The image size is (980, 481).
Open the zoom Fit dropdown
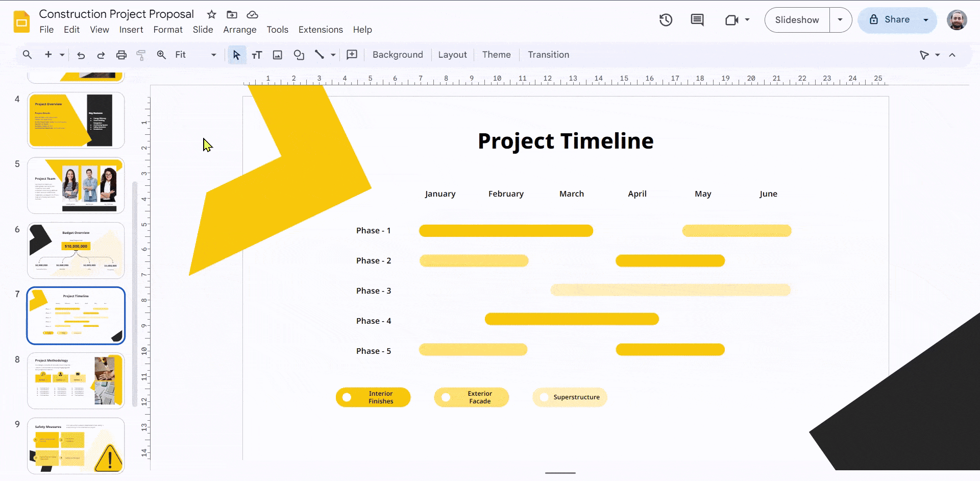213,55
